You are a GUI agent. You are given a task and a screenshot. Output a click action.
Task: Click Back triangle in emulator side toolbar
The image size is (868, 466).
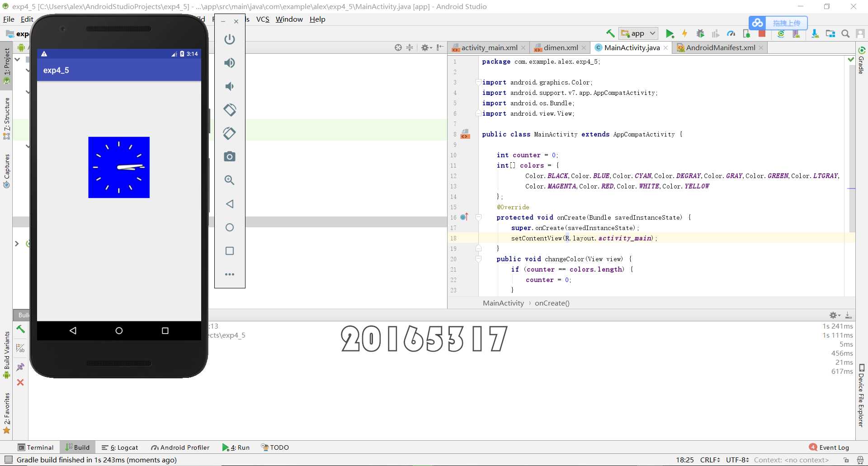[x=230, y=204]
